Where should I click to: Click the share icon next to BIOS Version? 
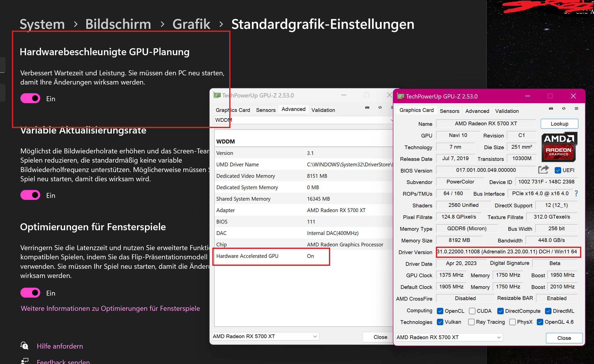click(544, 170)
